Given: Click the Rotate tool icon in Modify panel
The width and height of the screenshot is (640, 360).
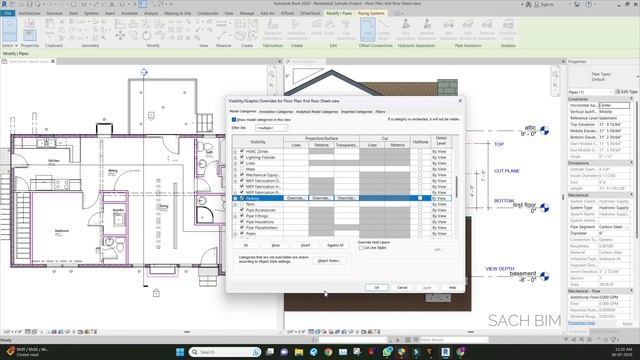Looking at the screenshot, I should [147, 36].
